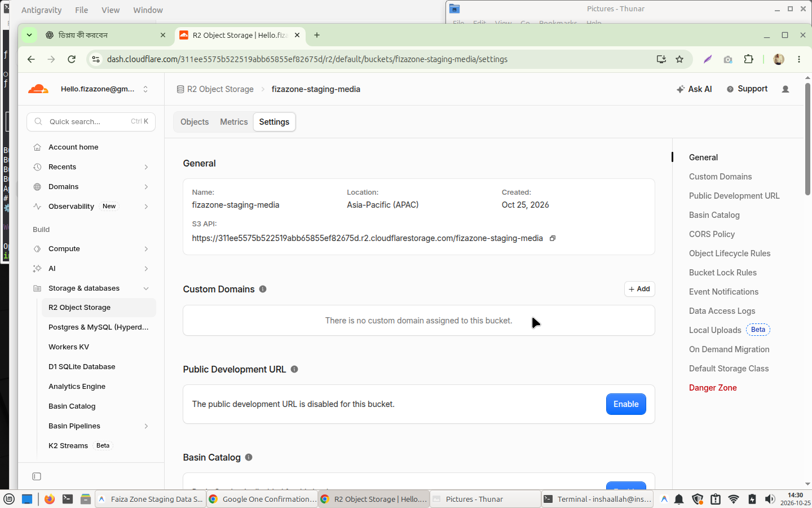This screenshot has width=812, height=508.
Task: Open Chrome three-dot menu
Action: (x=799, y=59)
